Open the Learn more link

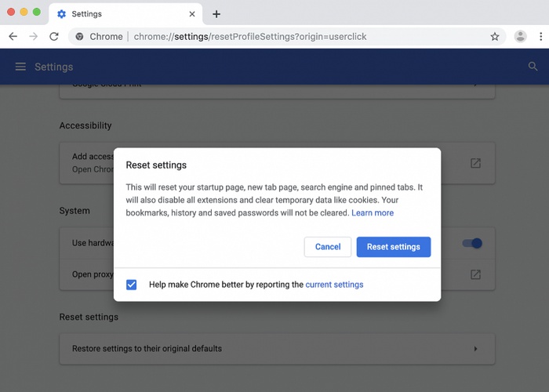[x=373, y=212]
